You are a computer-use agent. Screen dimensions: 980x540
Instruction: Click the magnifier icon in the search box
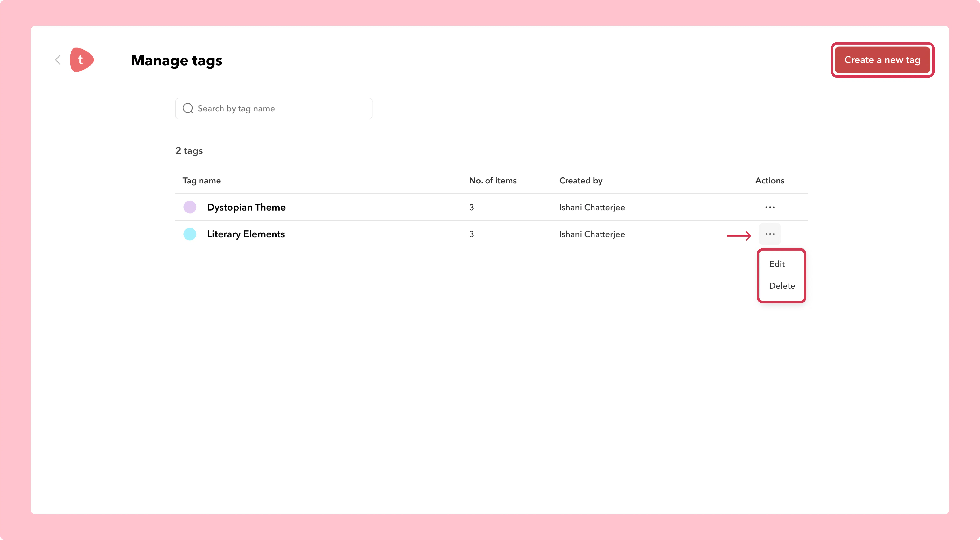[188, 108]
